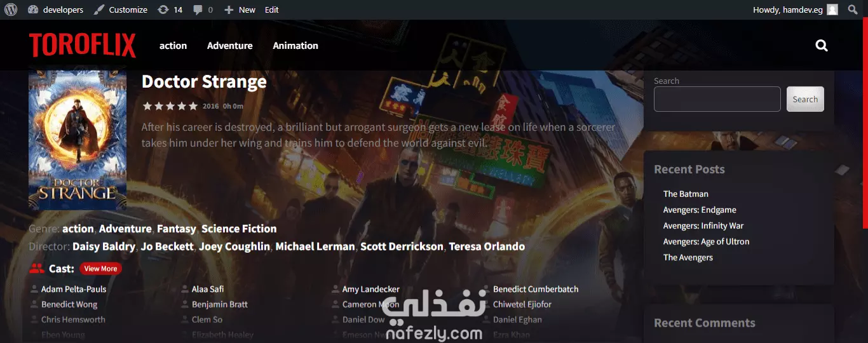
Task: Click the five-star rating row
Action: (170, 106)
